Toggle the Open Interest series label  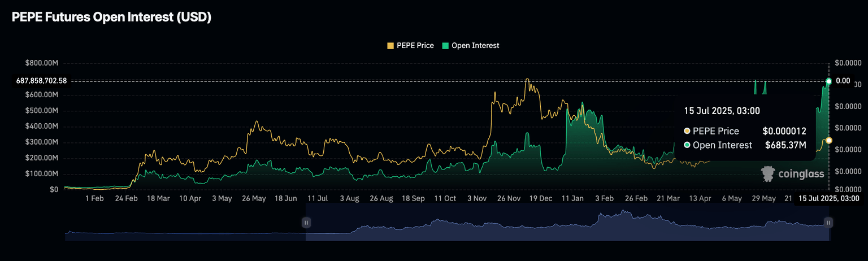point(475,46)
